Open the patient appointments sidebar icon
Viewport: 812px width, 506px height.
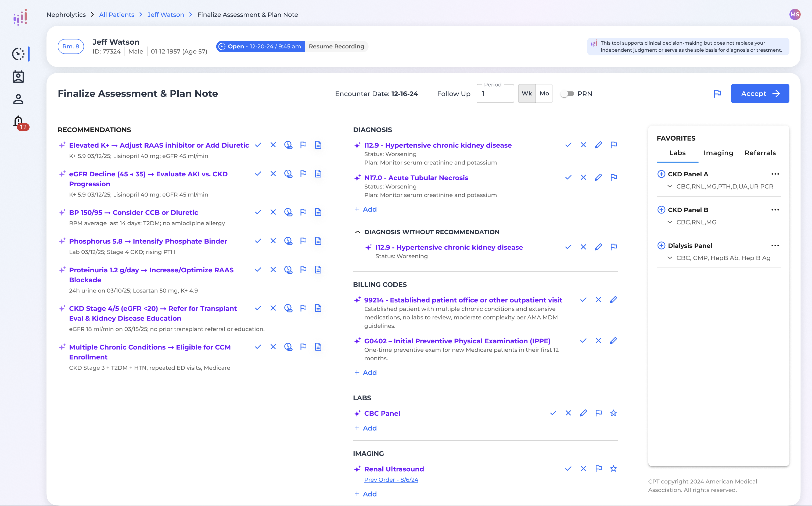[x=18, y=76]
